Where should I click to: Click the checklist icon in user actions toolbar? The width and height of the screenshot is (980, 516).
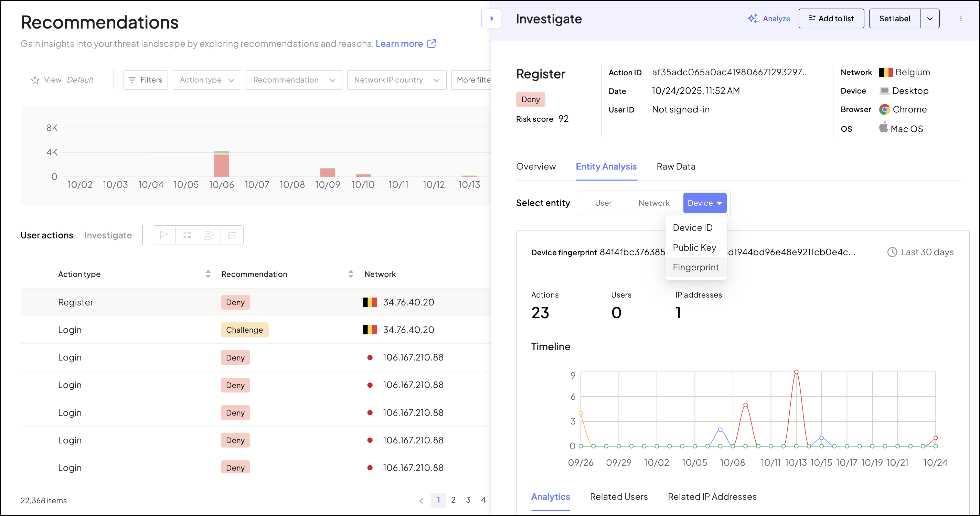(187, 235)
